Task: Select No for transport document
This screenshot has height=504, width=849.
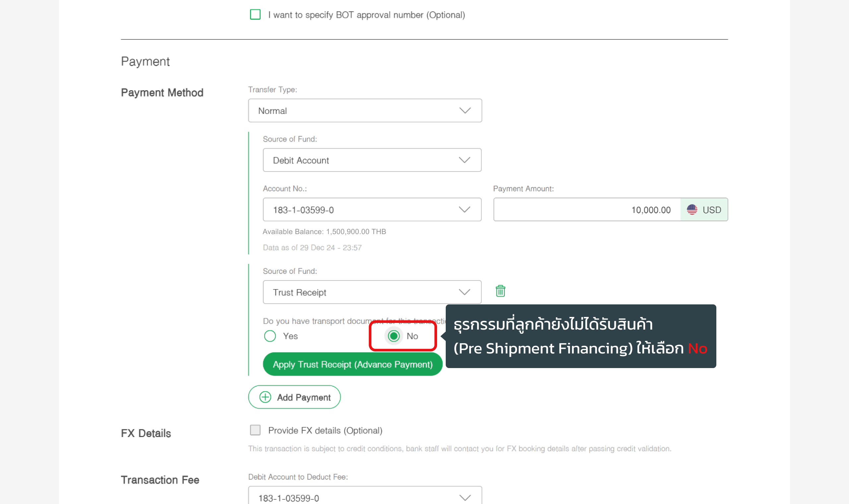Action: [394, 336]
